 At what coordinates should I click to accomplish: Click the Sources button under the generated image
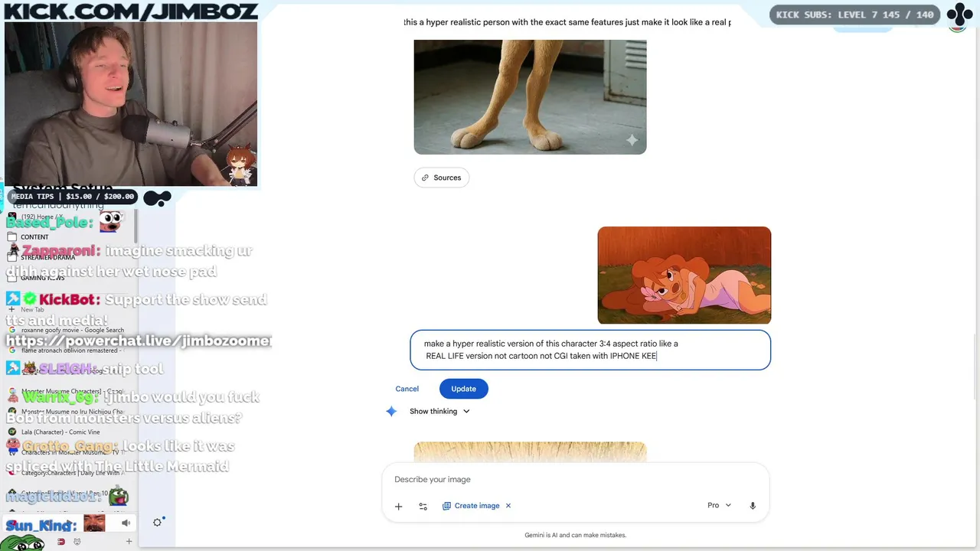click(x=442, y=178)
